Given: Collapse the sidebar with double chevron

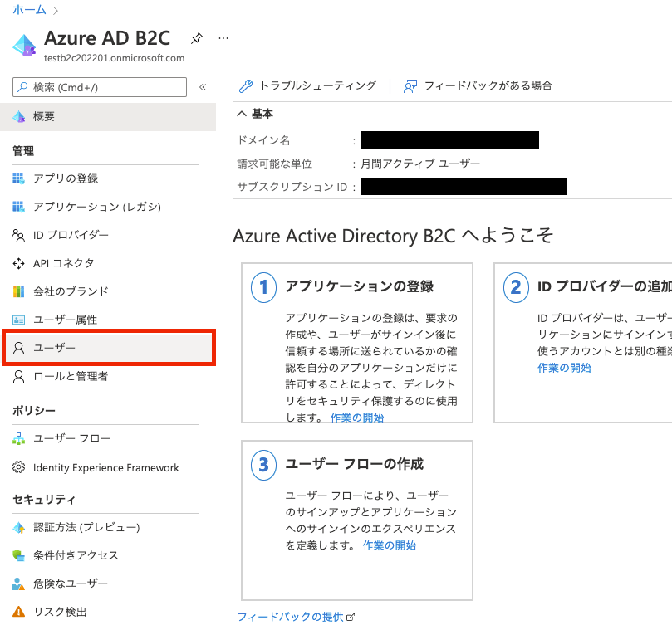Looking at the screenshot, I should pyautogui.click(x=203, y=87).
